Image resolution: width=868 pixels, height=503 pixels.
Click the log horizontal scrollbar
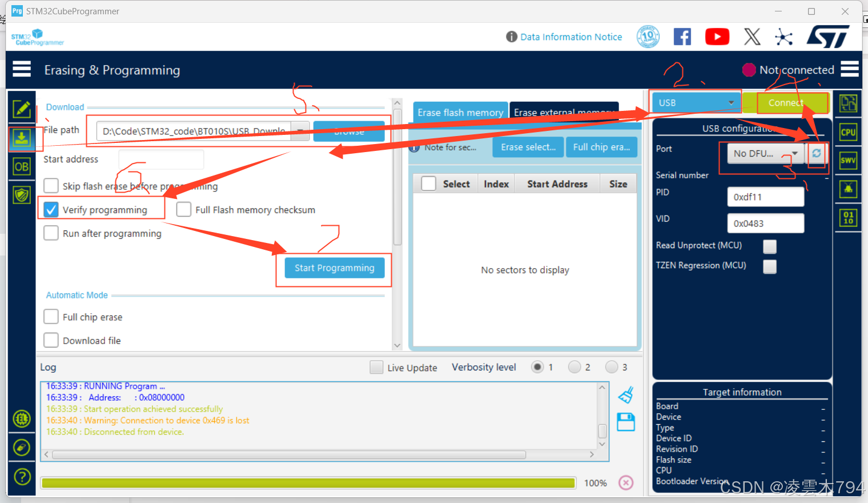(x=289, y=454)
